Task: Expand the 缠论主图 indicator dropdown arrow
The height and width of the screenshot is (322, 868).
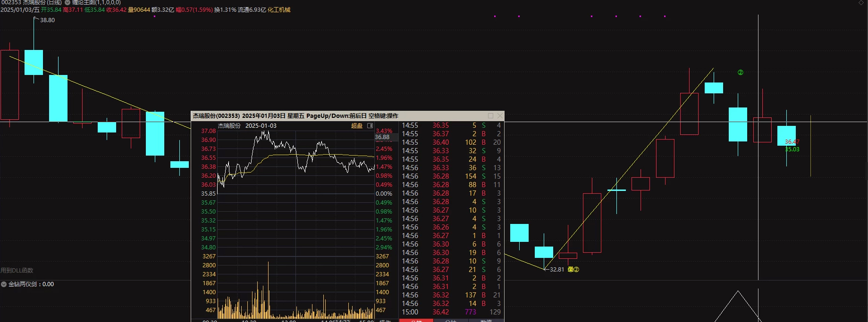Action: coord(67,2)
